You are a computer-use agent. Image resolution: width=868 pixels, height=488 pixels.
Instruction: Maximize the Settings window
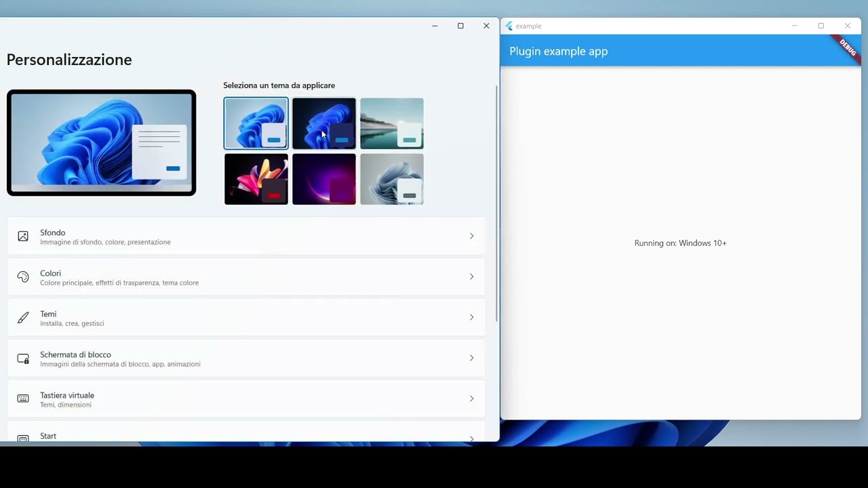tap(460, 26)
